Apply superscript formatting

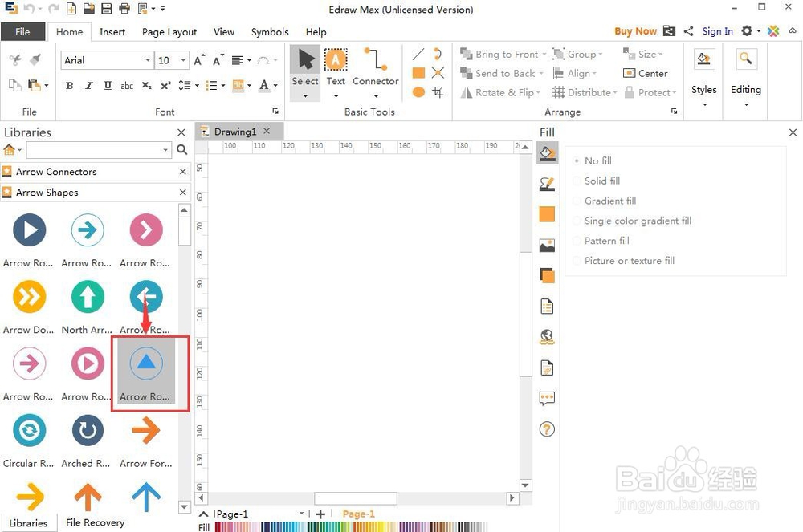tap(165, 85)
